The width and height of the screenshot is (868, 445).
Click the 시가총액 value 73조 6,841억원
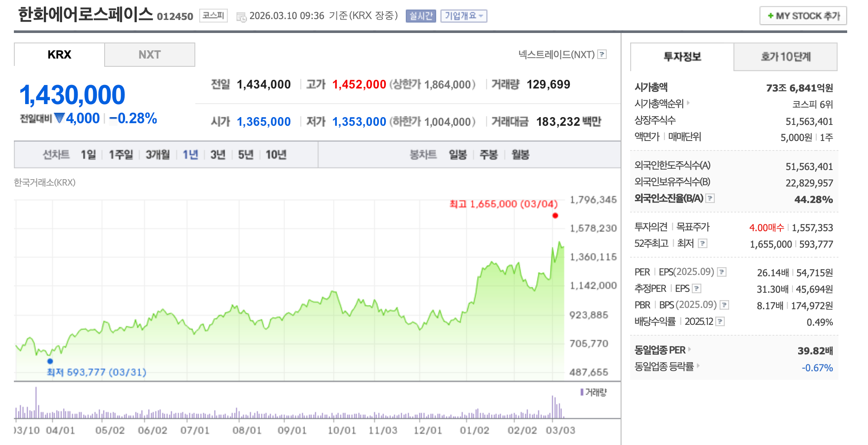(799, 88)
